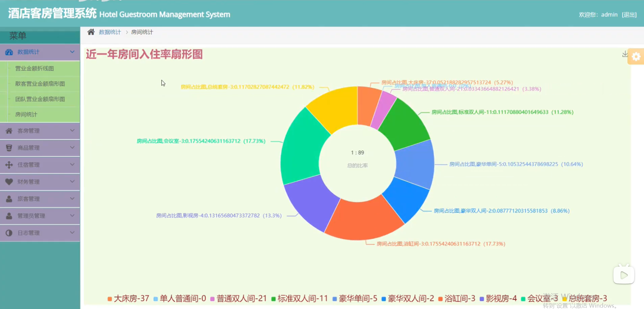Expand the 日志管理 menu chevron
Viewport: 644px width, 309px height.
(72, 233)
